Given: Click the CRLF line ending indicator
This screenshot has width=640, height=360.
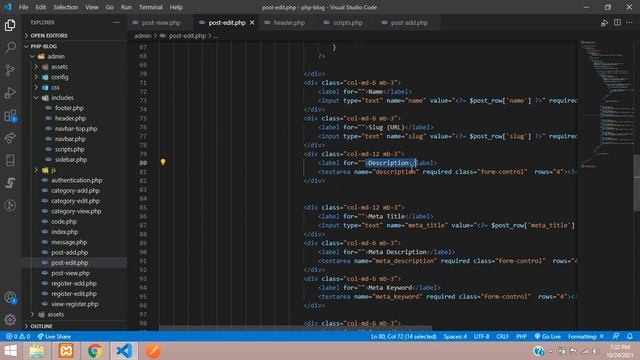Looking at the screenshot, I should tap(502, 336).
